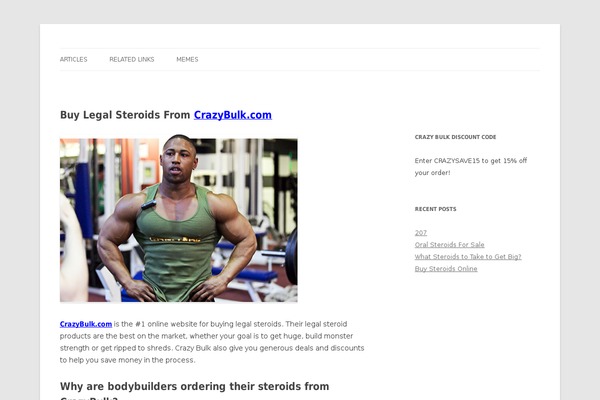Open the Oral Steroids For Sale post

449,245
